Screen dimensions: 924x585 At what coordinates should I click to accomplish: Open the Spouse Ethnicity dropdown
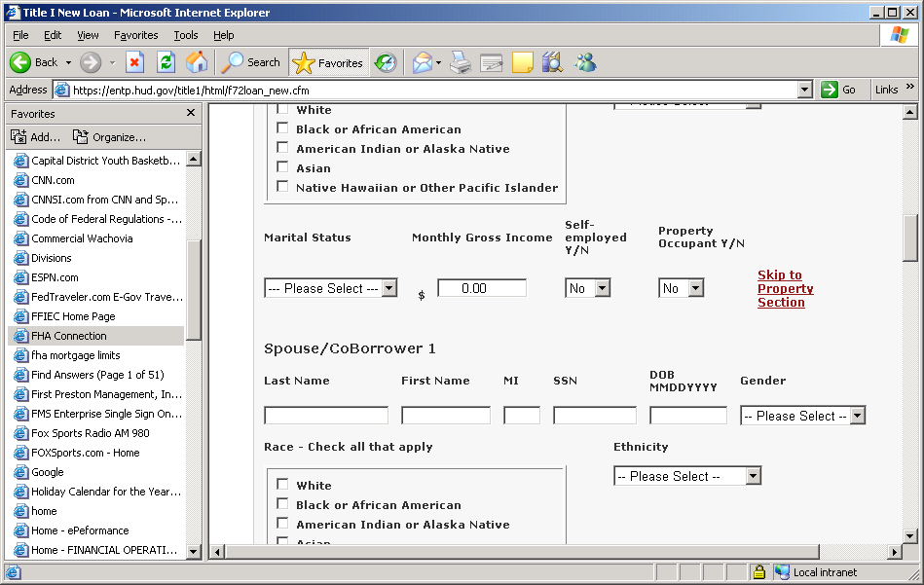point(686,476)
